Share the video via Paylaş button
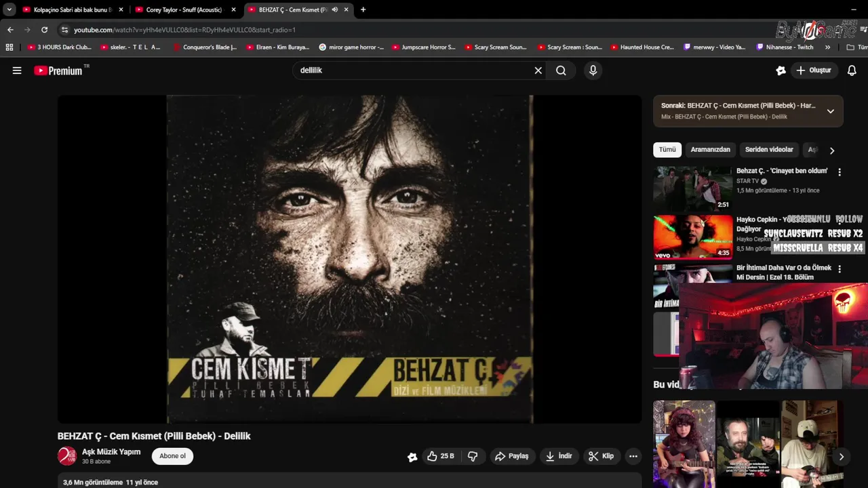The width and height of the screenshot is (868, 488). [x=512, y=456]
